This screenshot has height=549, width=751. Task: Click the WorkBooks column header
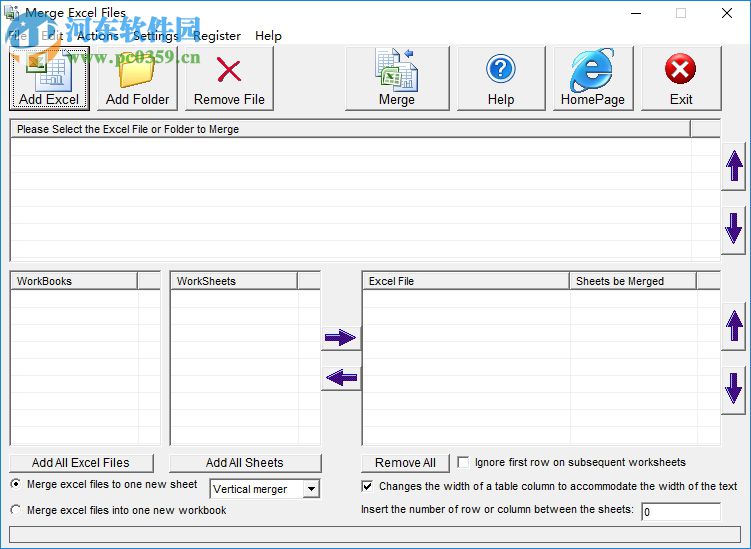pyautogui.click(x=74, y=281)
